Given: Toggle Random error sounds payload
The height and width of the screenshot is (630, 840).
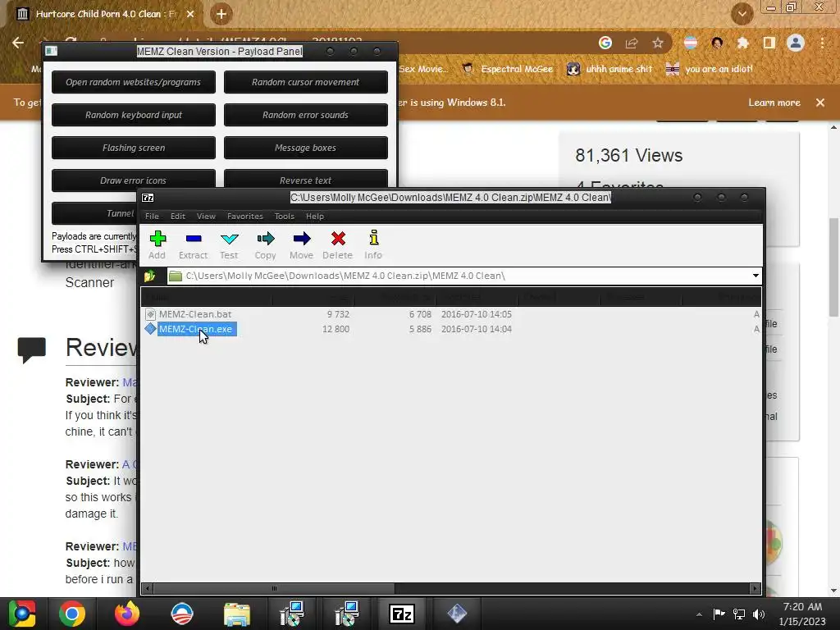Looking at the screenshot, I should (305, 115).
